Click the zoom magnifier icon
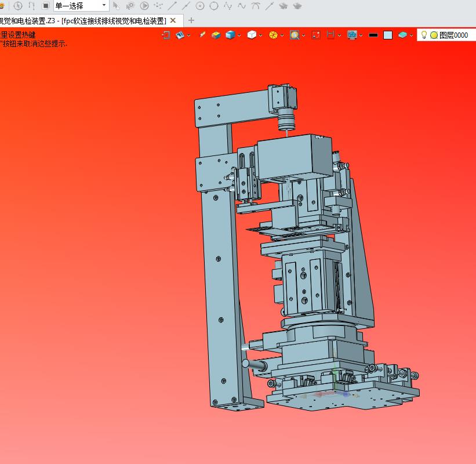Viewport: 476px width, 464px height. coord(295,35)
